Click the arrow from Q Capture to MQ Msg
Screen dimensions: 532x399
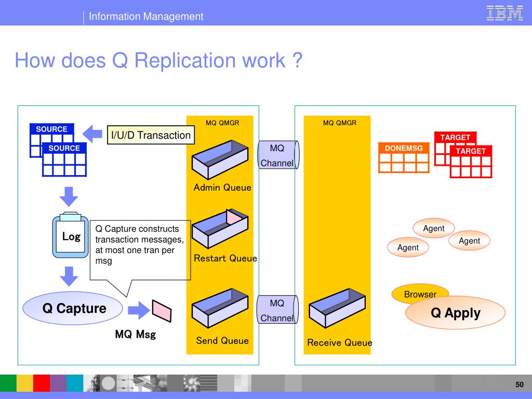click(139, 310)
